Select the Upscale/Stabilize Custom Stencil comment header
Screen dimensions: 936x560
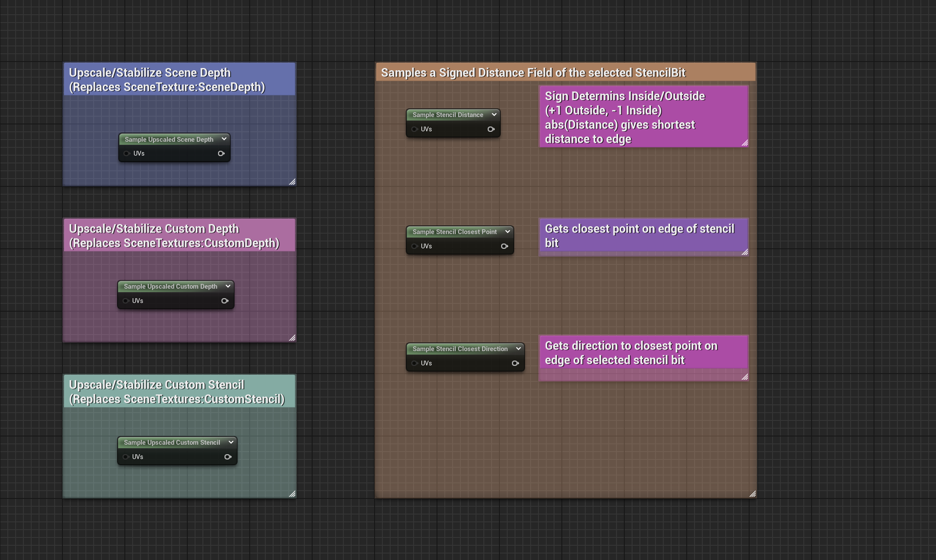pos(179,392)
